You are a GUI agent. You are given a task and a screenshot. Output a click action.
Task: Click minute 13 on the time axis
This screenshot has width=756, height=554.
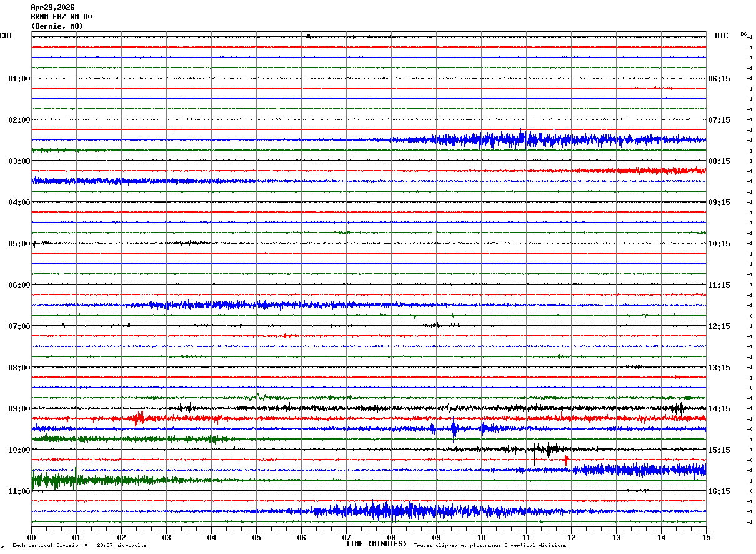616,537
